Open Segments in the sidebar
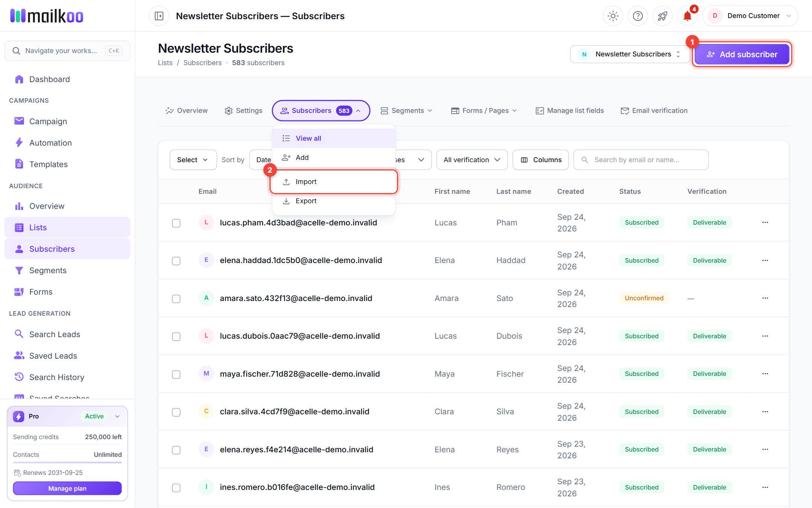 pyautogui.click(x=67, y=270)
